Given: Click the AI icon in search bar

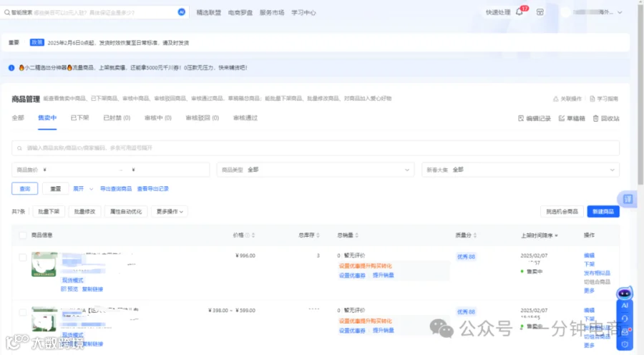Looking at the screenshot, I should [182, 12].
